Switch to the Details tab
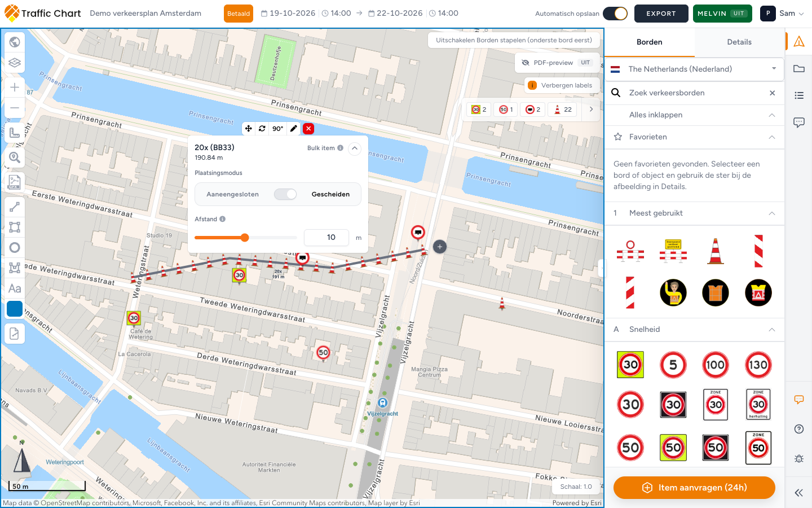This screenshot has width=812, height=508. (x=739, y=42)
